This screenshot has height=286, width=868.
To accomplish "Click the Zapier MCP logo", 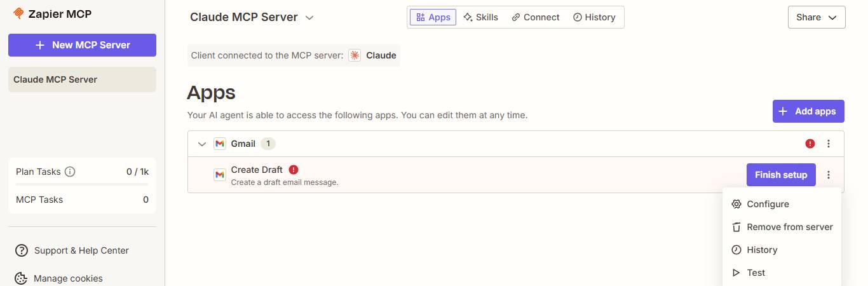I will coord(52,14).
